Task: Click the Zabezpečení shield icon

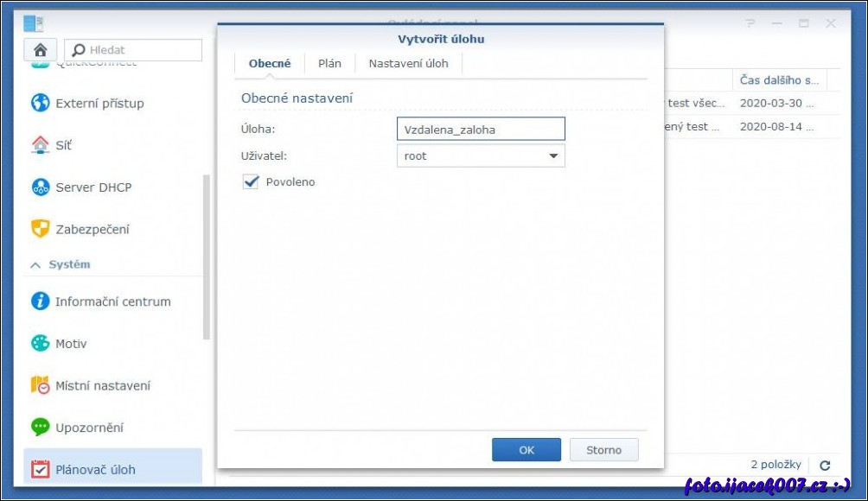Action: click(41, 230)
